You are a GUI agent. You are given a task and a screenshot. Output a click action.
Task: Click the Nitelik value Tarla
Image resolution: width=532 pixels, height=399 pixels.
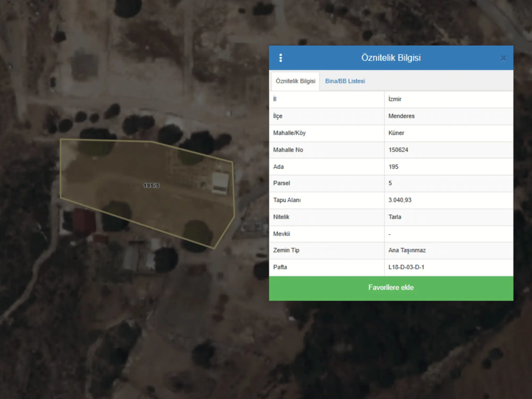395,217
